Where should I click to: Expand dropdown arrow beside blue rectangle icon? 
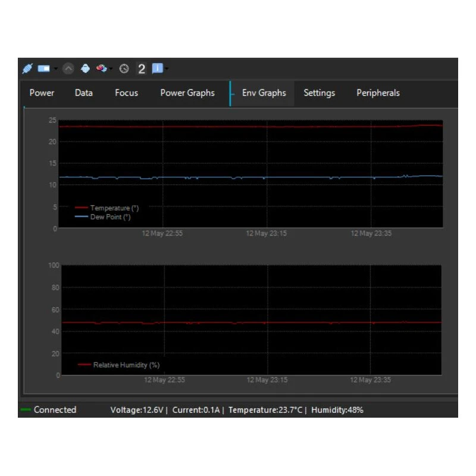[55, 68]
